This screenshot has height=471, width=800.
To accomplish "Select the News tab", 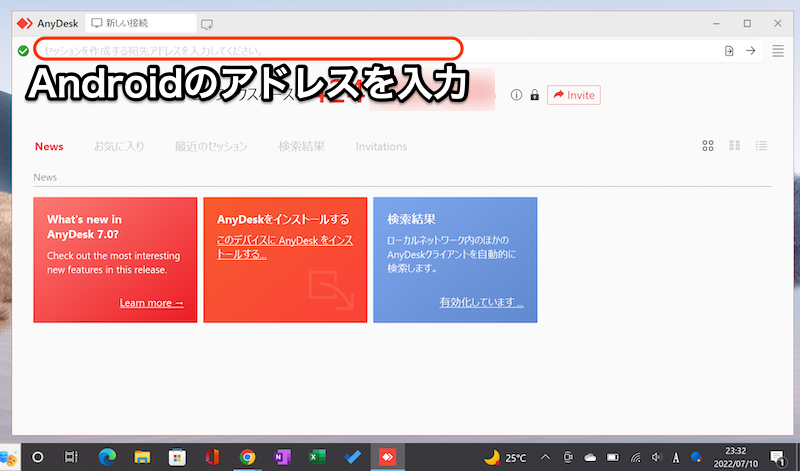I will coord(49,147).
